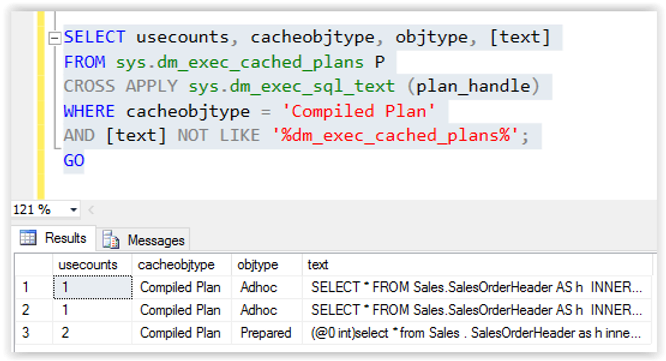Click the Prepared objtype cell
This screenshot has height=361, width=666.
point(267,333)
